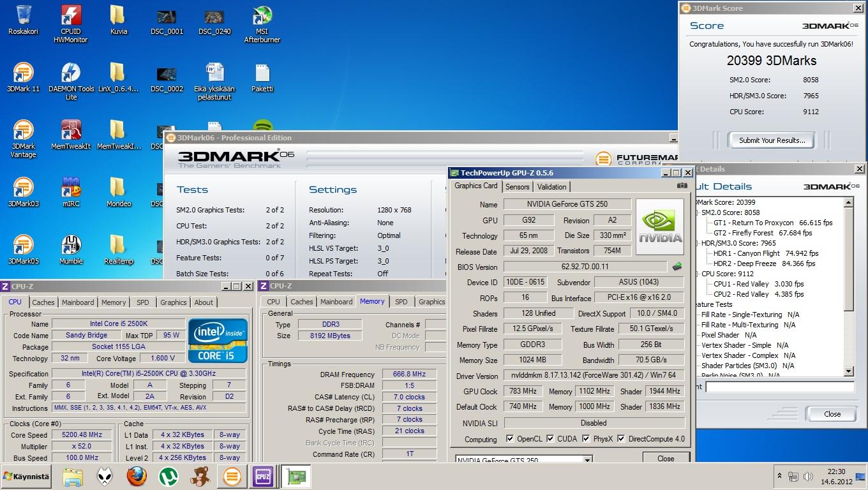Select GT1 - Return To Proxycon result row
The image size is (868, 490).
[x=772, y=223]
